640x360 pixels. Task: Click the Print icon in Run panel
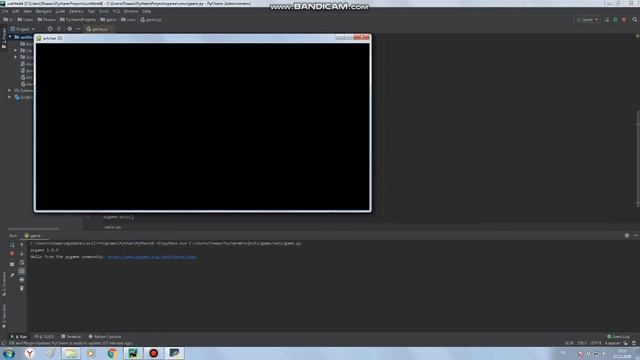pyautogui.click(x=22, y=280)
